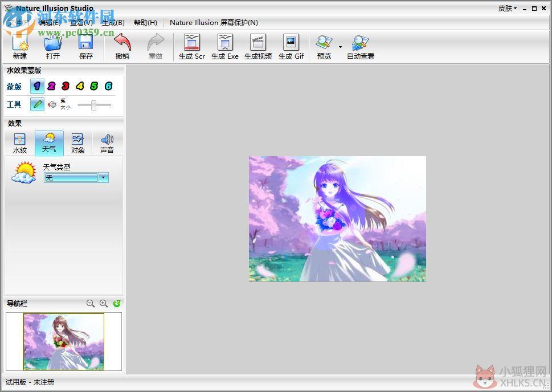Viewport: 552px width, 392px height.
Task: Select mask number 5
Action: point(94,86)
